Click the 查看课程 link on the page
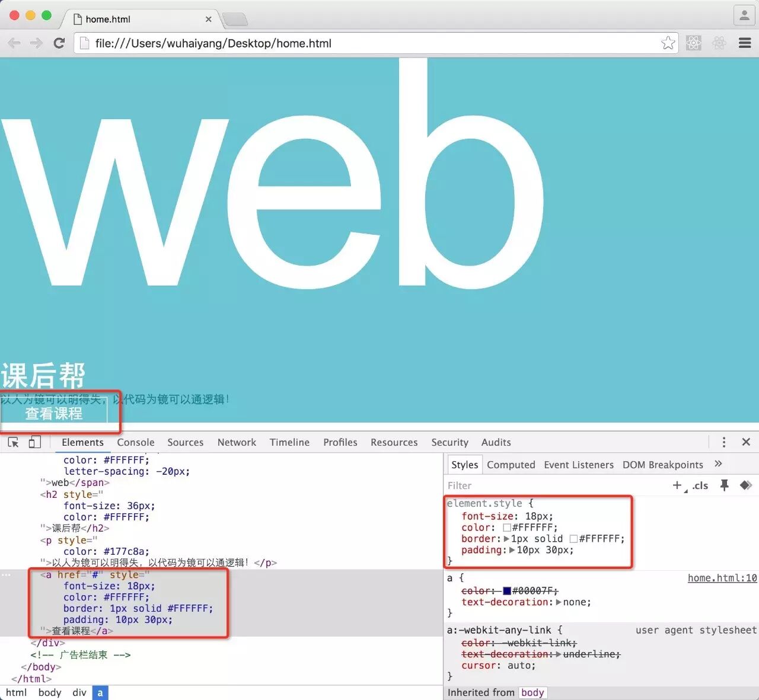 (x=53, y=413)
